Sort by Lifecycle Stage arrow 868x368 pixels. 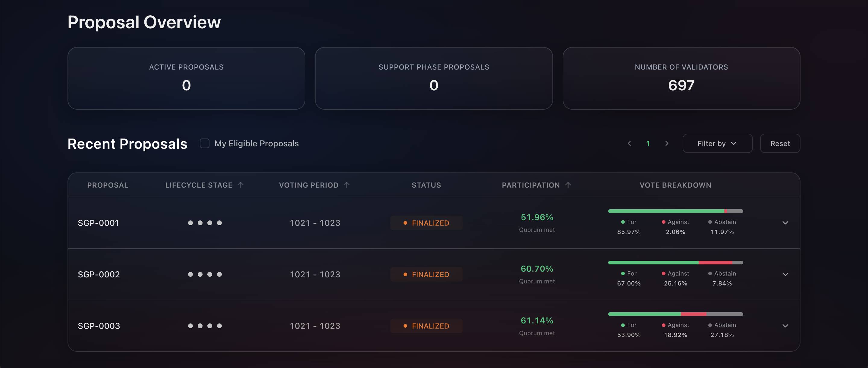[240, 185]
